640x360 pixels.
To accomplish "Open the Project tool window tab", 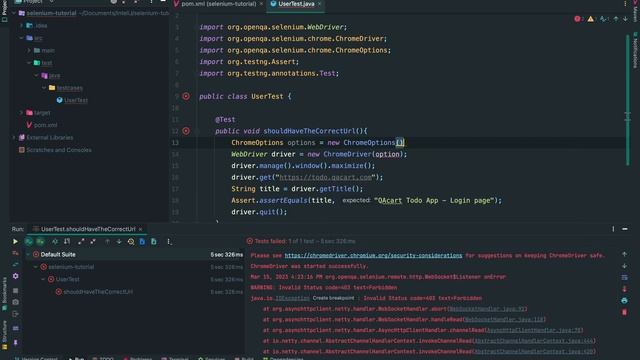I will coord(4,12).
